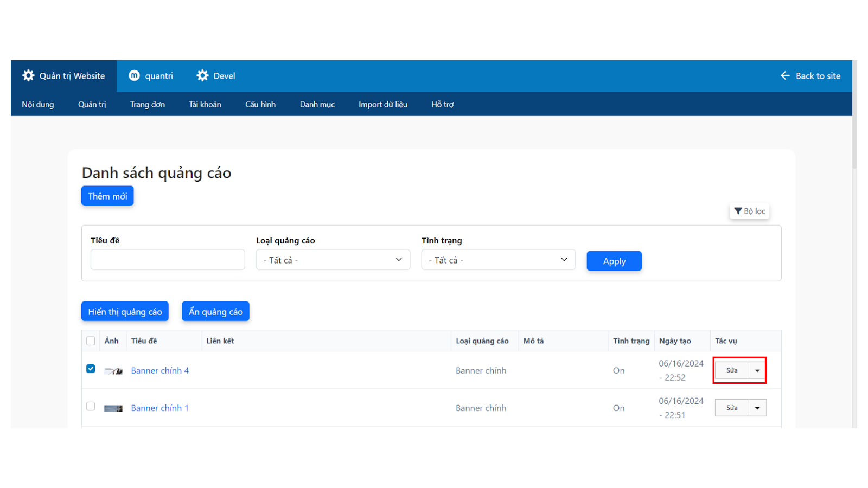The width and height of the screenshot is (868, 488).
Task: Click the Apply filter button
Action: pos(614,261)
